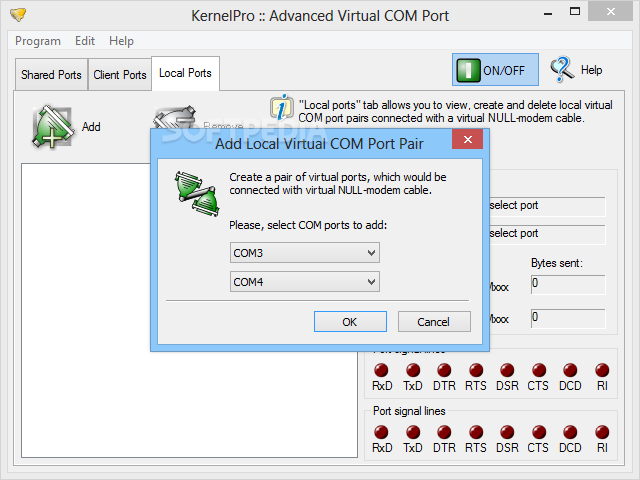This screenshot has width=640, height=480.
Task: Click 'Please, select COM ports to add:' text
Action: point(308,225)
